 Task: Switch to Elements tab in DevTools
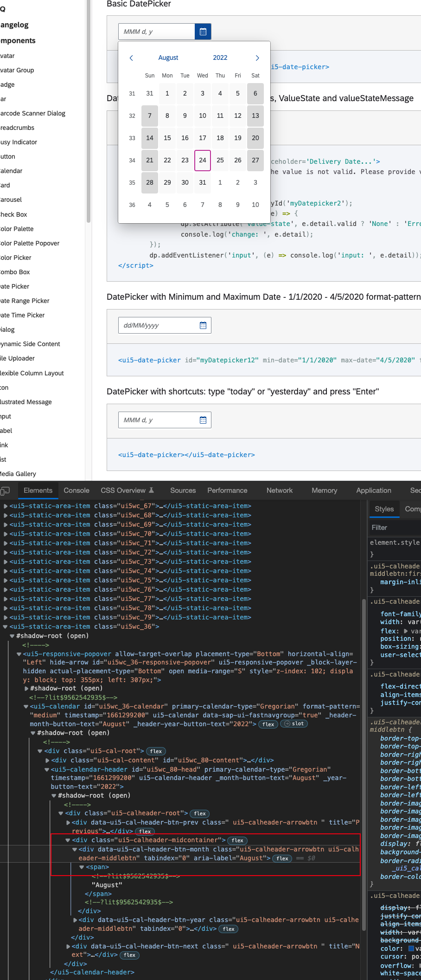38,490
